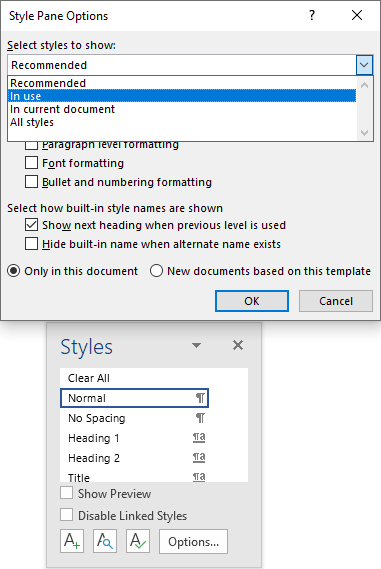Apply the Title style
381x569 pixels.
pos(134,477)
